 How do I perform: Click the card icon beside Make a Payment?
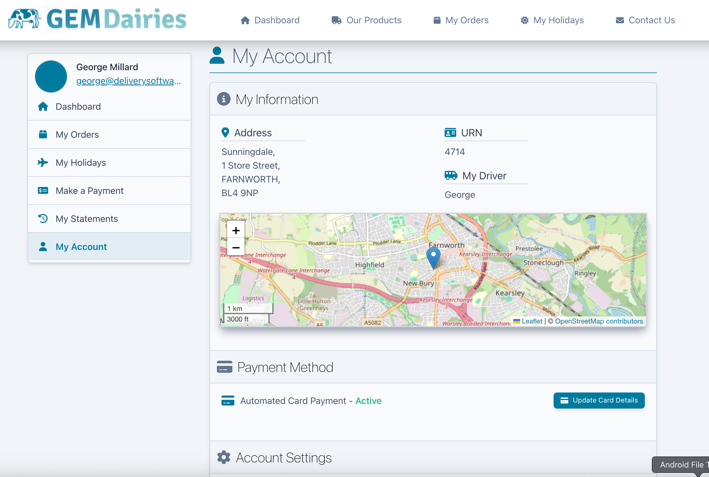tap(43, 190)
